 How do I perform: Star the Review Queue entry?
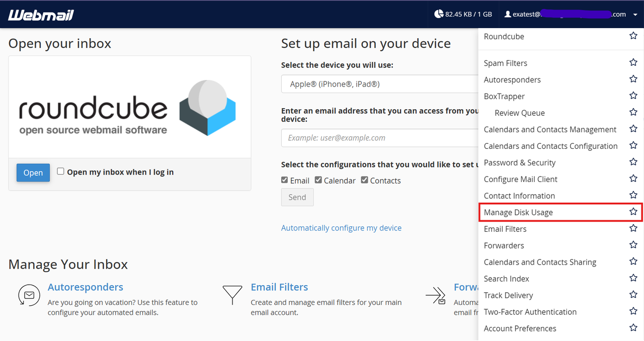633,112
